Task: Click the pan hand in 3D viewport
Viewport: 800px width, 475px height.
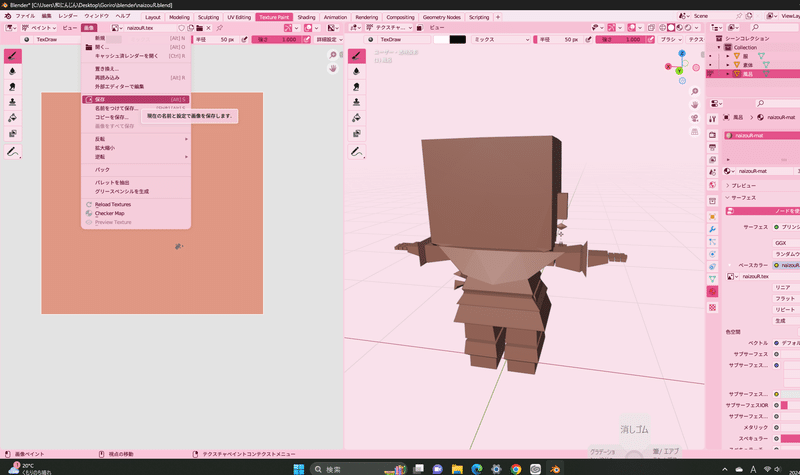Action: (x=694, y=105)
